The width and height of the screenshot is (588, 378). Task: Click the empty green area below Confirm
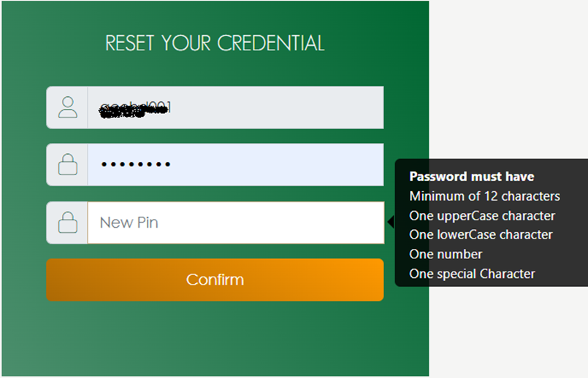point(215,337)
